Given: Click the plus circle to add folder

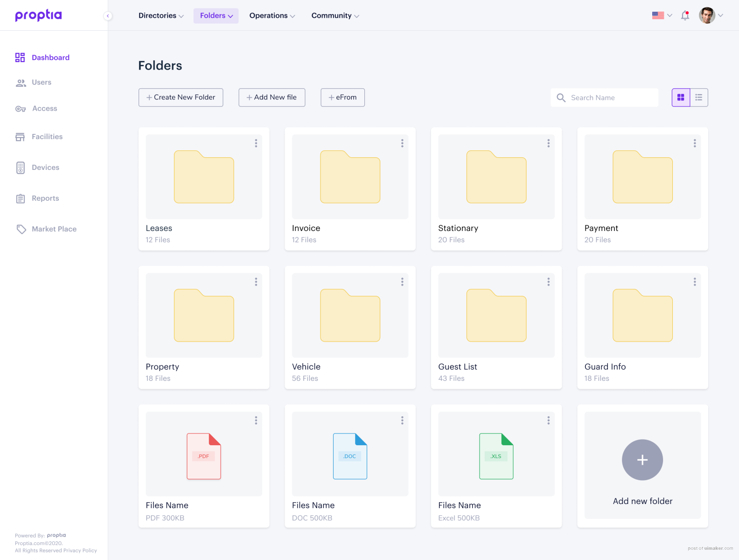Looking at the screenshot, I should (x=642, y=460).
